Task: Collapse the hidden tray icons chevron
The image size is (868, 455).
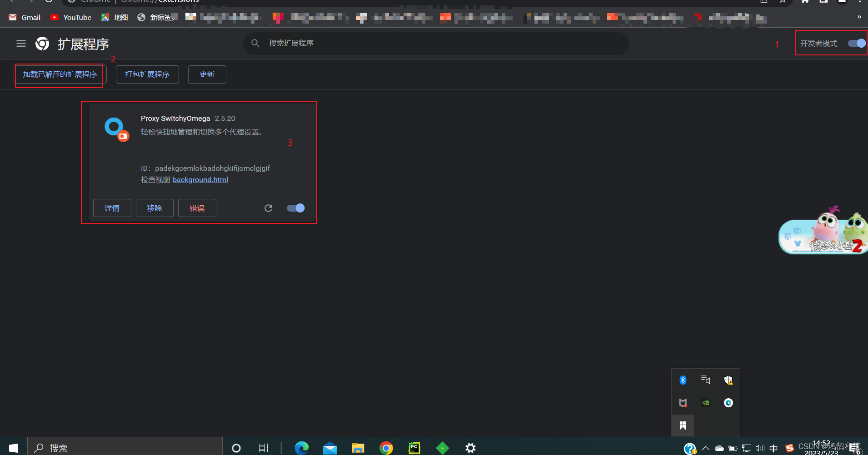Action: [706, 448]
